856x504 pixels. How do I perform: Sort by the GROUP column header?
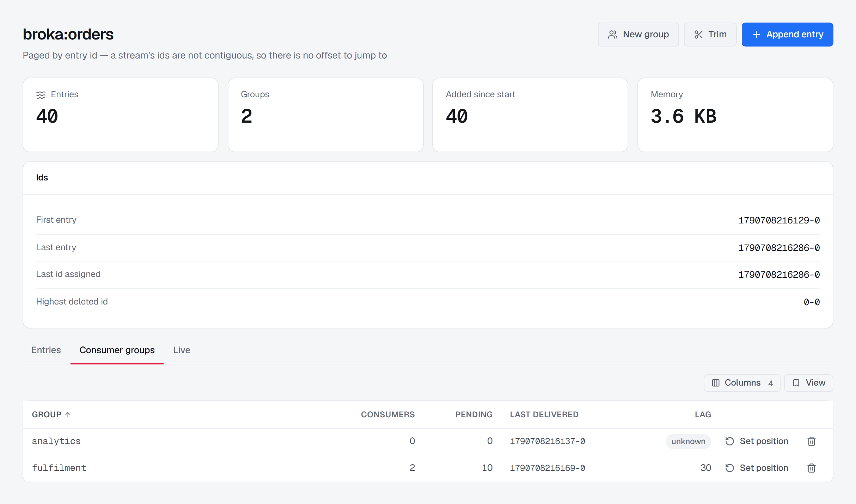(x=51, y=414)
